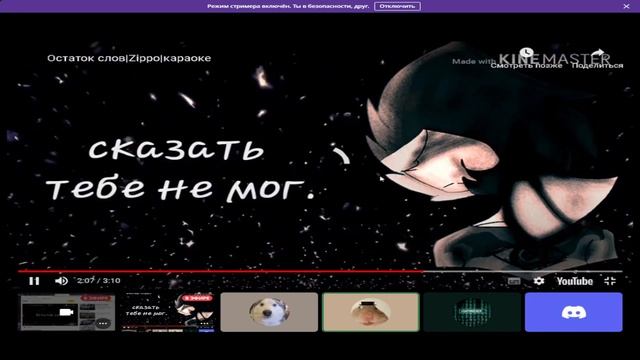Screen dimensions: 640x360
Task: Share the video arrow icon
Action: 598,53
